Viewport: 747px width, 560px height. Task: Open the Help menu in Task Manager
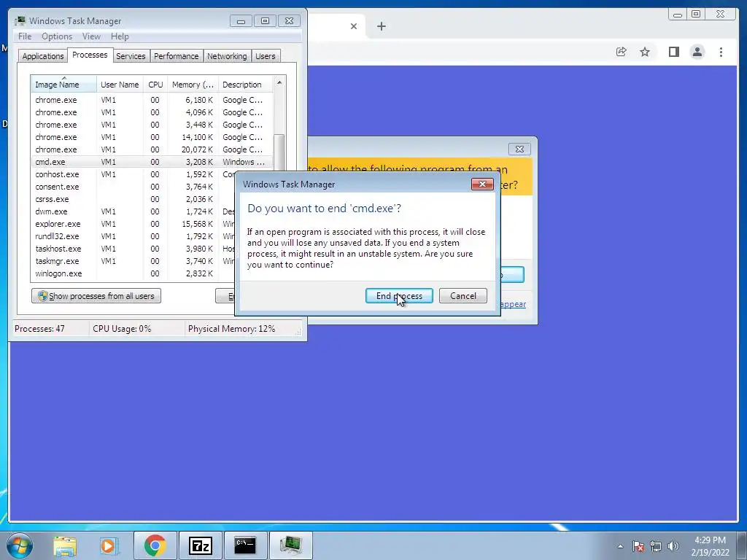pos(120,36)
